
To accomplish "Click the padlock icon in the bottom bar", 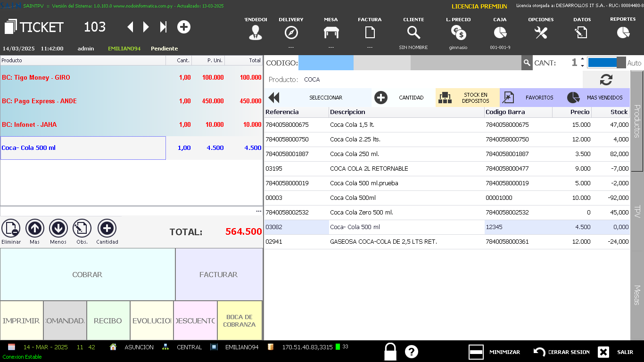I will (x=390, y=352).
